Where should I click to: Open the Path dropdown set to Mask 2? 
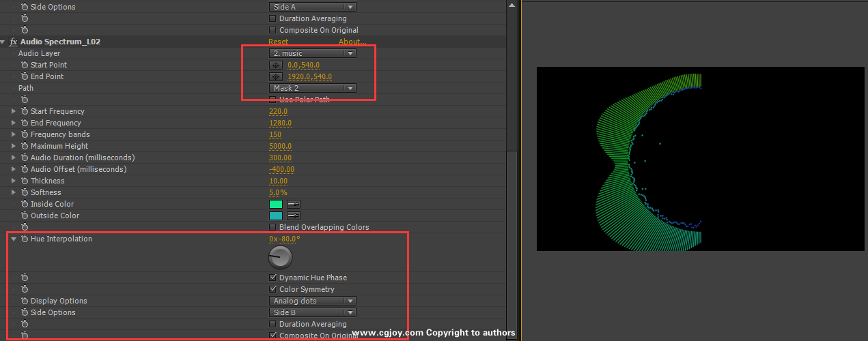click(x=312, y=88)
